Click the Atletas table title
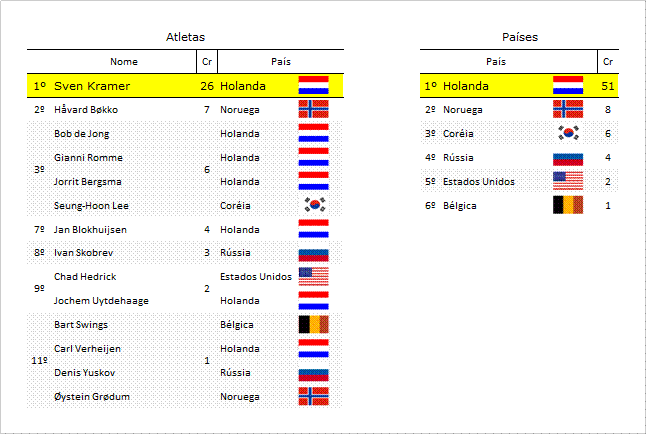The image size is (647, 435). click(x=185, y=37)
